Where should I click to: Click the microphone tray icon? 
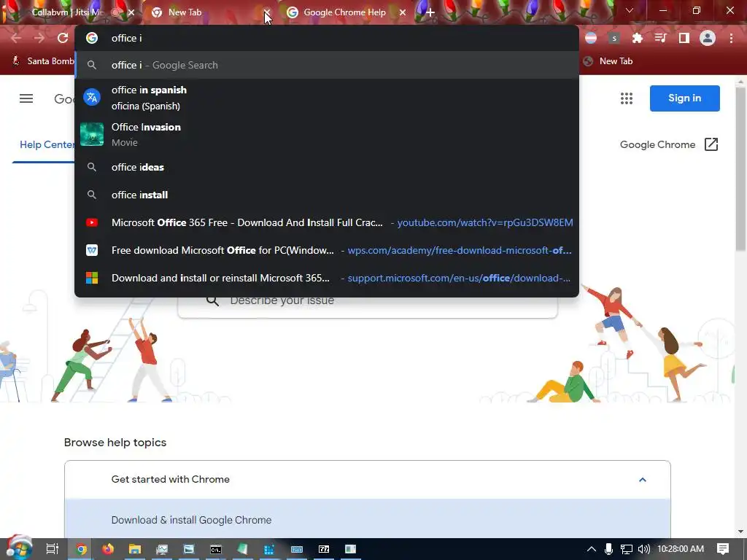pos(608,549)
